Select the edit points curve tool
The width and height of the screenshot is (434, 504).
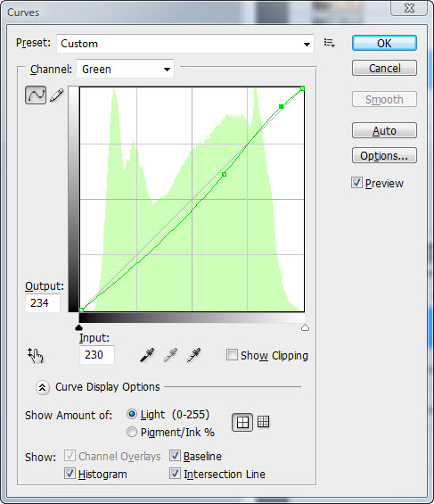tap(36, 95)
